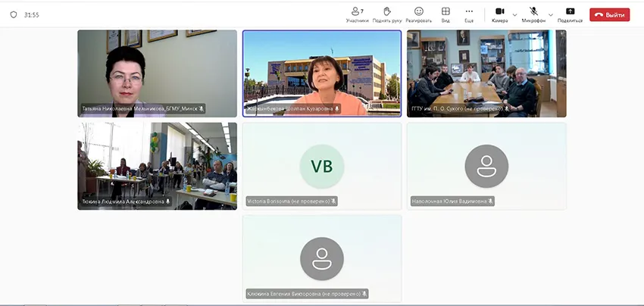Click the shield security icon beside timer

[13, 14]
